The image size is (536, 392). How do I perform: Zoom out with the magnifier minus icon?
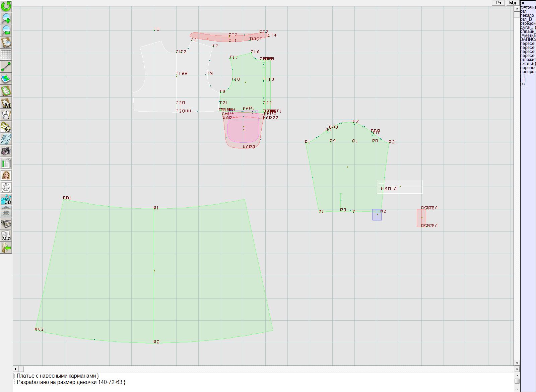coord(6,30)
